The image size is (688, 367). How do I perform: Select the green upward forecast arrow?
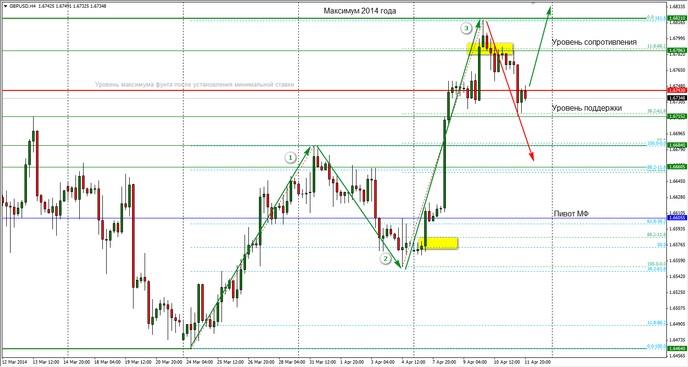540,46
